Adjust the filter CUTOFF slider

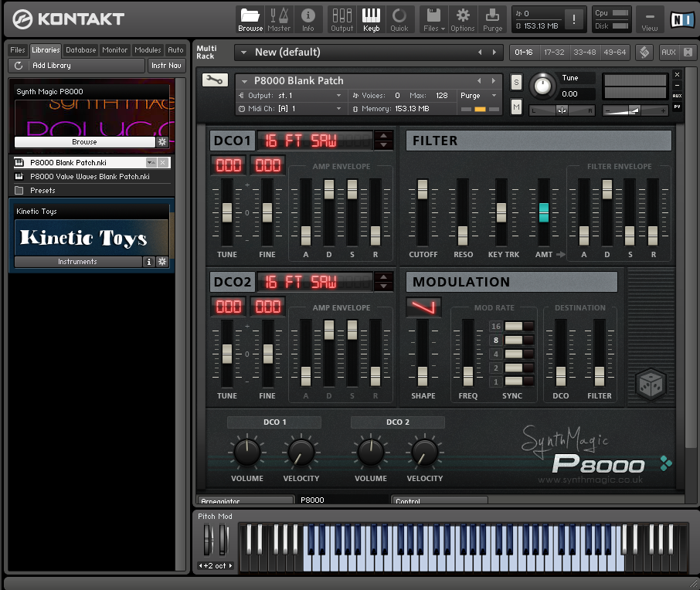(x=423, y=190)
